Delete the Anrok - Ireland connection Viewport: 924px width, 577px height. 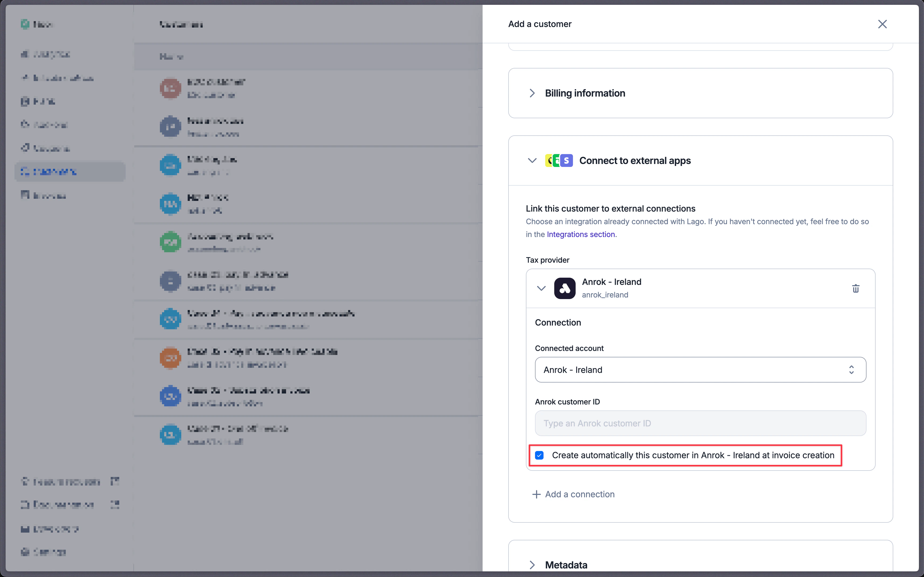pos(855,288)
